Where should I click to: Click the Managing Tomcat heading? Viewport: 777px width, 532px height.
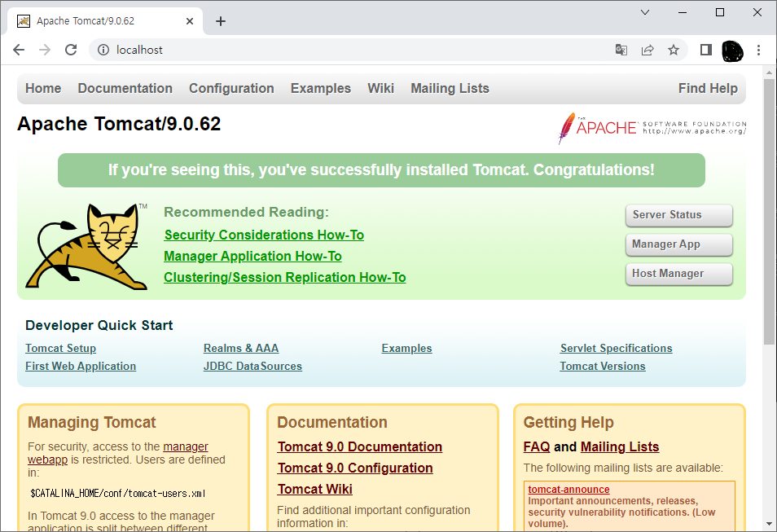(92, 423)
